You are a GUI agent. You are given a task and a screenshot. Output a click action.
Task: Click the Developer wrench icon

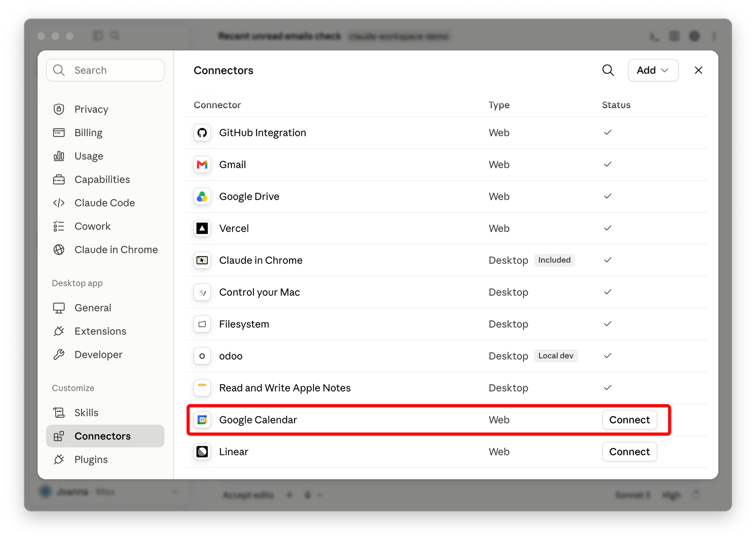tap(59, 355)
